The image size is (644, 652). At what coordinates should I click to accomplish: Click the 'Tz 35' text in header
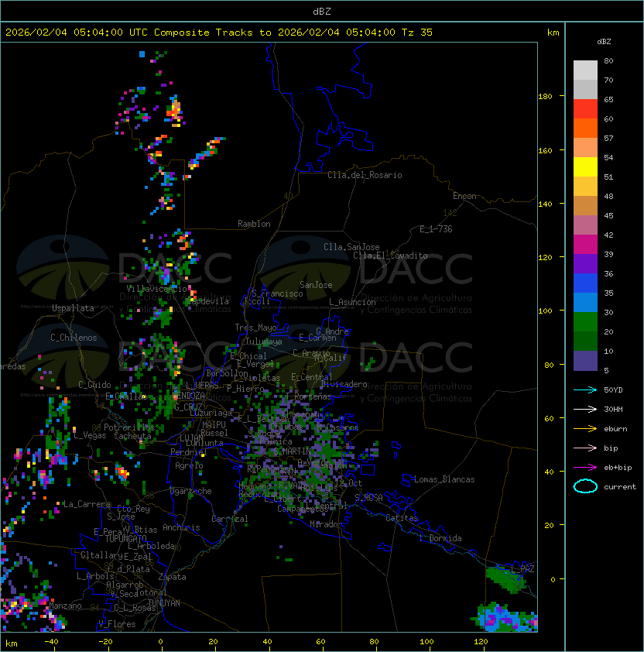[417, 33]
